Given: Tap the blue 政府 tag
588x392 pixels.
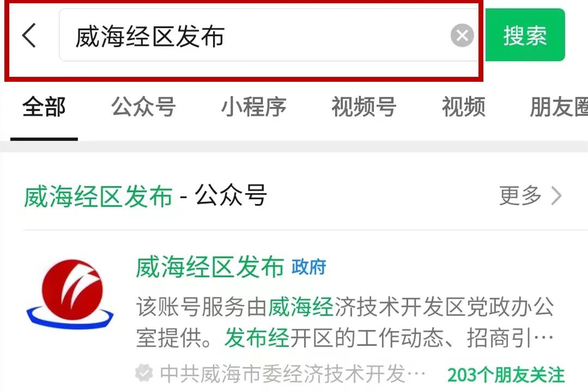Looking at the screenshot, I should 309,268.
